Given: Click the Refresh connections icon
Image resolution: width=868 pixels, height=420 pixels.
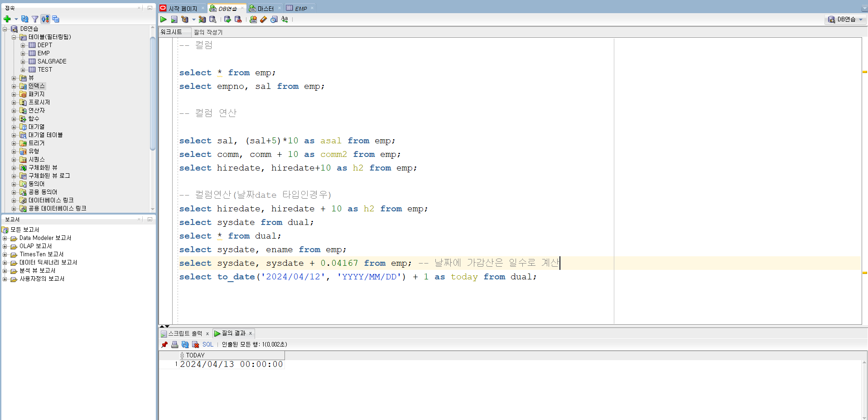Looking at the screenshot, I should click(x=25, y=19).
